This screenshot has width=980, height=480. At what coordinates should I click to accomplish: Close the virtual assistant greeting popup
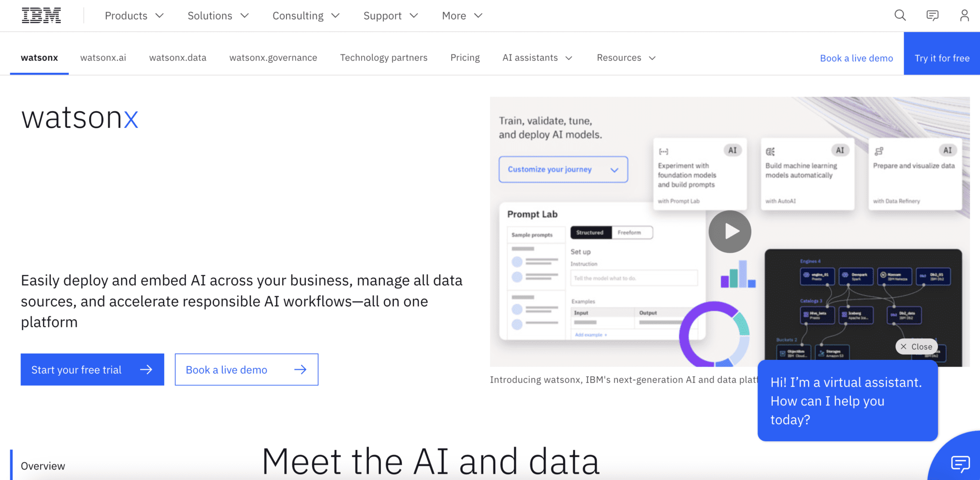[x=916, y=346]
